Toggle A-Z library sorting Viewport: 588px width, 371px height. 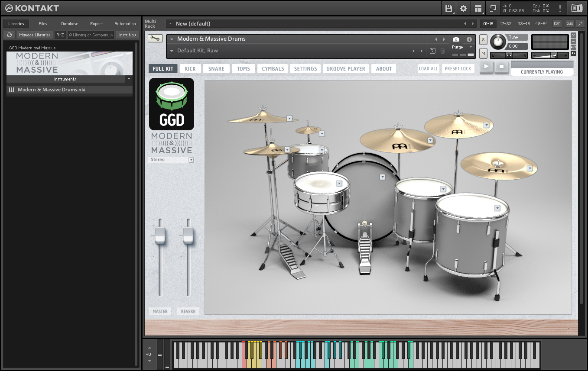(60, 35)
